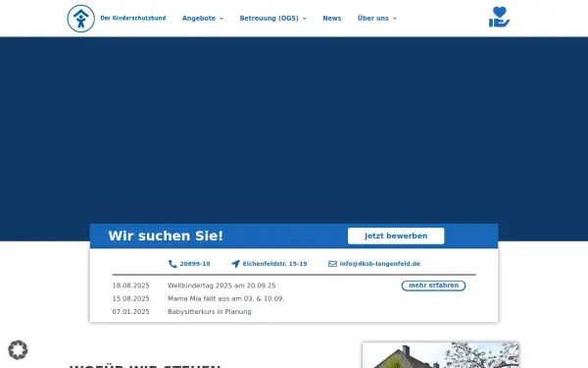Expand the Betreuung (OGS) chevron
This screenshot has height=368, width=588.
305,19
